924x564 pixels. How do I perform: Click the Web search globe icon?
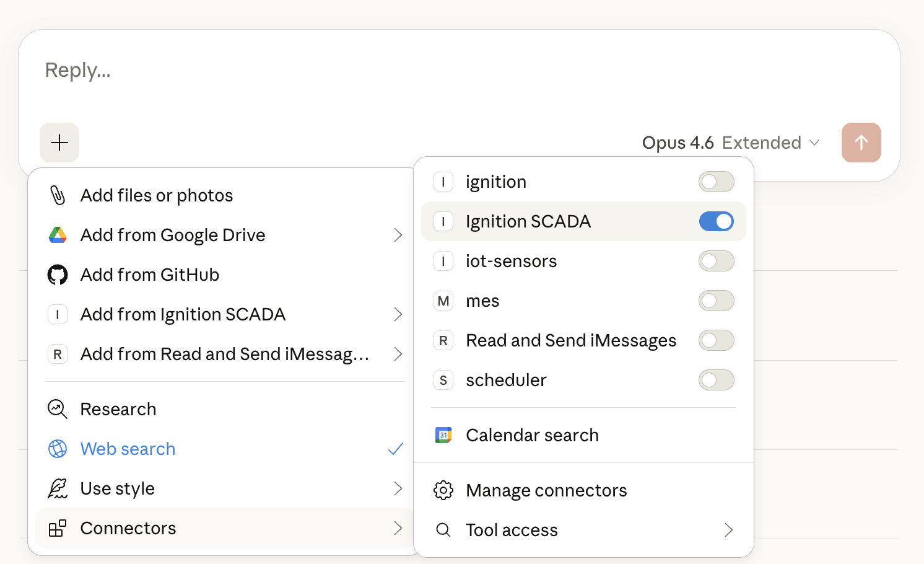[x=57, y=449]
